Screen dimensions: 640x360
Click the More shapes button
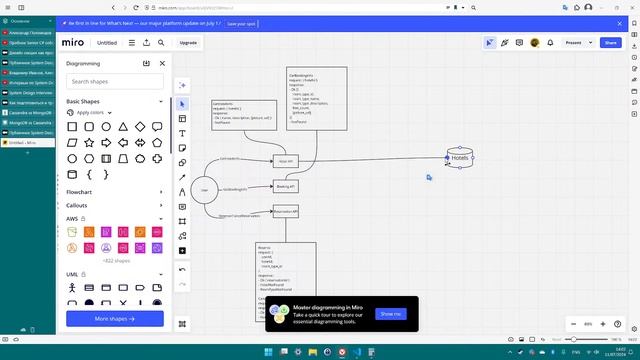[115, 319]
